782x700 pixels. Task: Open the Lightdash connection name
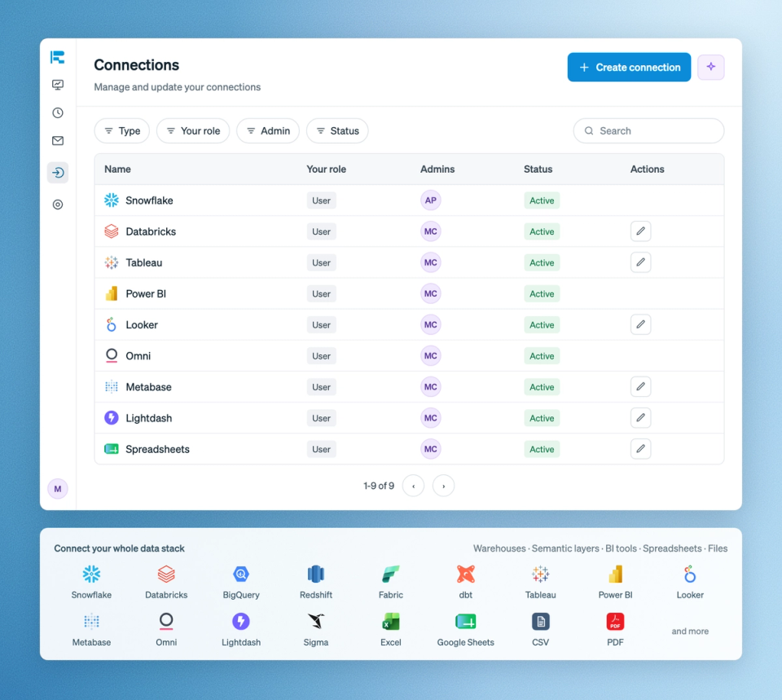coord(148,418)
